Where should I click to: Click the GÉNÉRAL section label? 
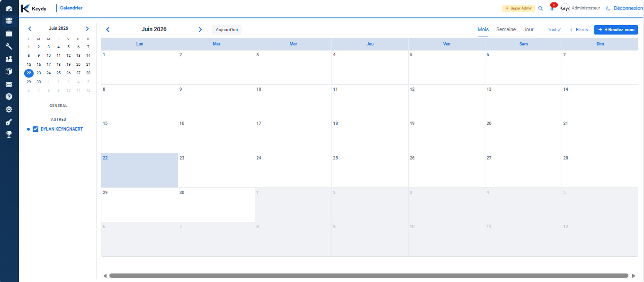point(58,106)
